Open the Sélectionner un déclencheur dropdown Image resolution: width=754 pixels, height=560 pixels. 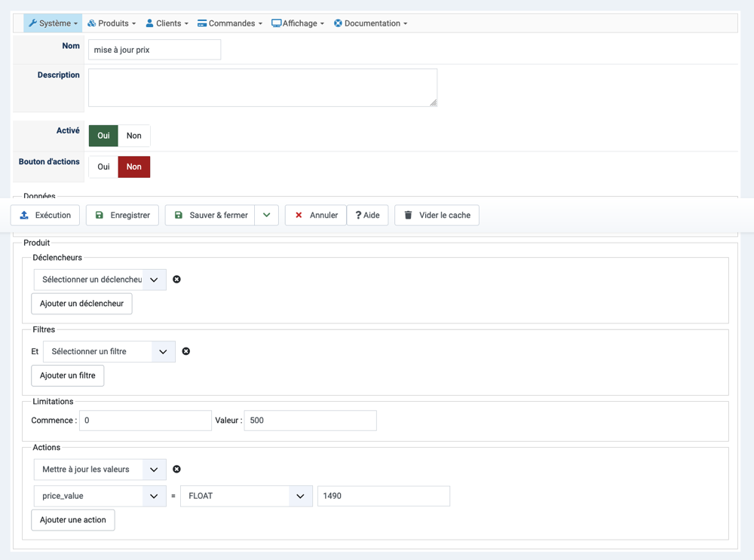tap(100, 280)
